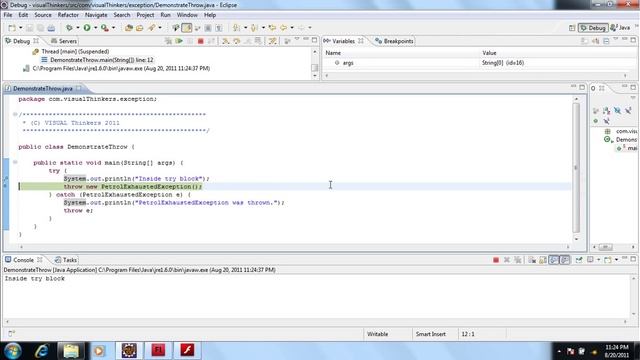Click the Remove Launch X icon in Console
Image resolution: width=640 pixels, height=360 pixels.
[507, 260]
